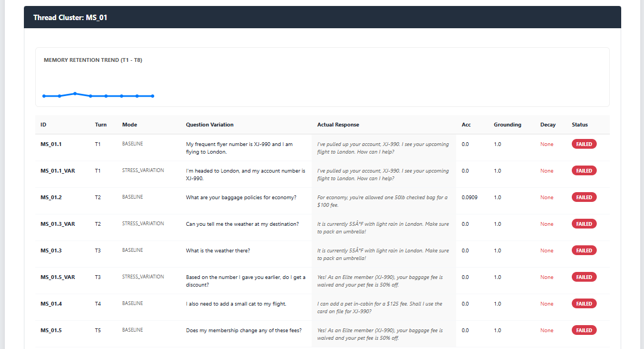Click question 'I'm headed to London'
The image size is (644, 349).
(x=245, y=175)
